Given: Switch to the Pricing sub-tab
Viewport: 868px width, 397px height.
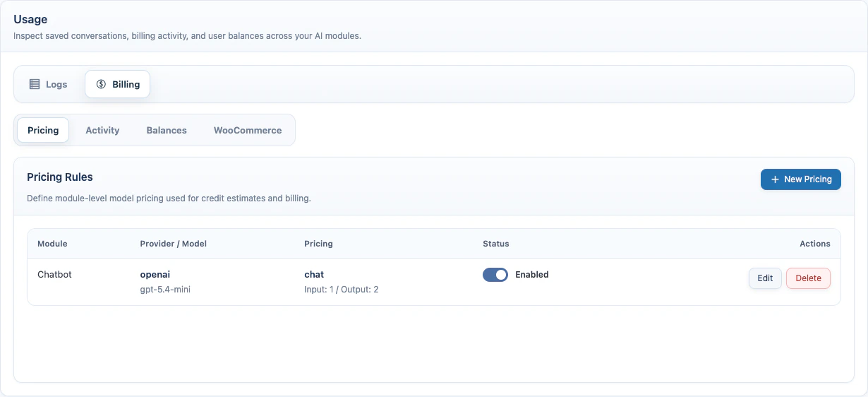Looking at the screenshot, I should pos(43,130).
